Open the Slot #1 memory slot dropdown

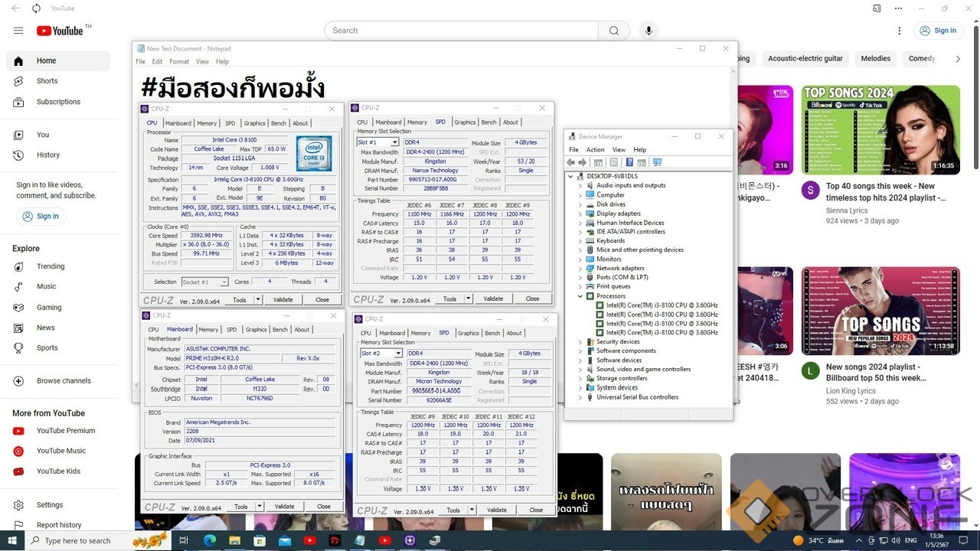tap(394, 142)
